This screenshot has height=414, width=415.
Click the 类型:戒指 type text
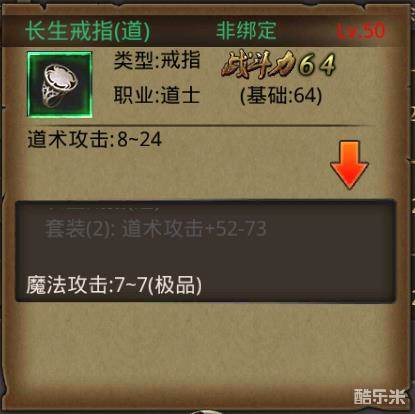pos(157,60)
